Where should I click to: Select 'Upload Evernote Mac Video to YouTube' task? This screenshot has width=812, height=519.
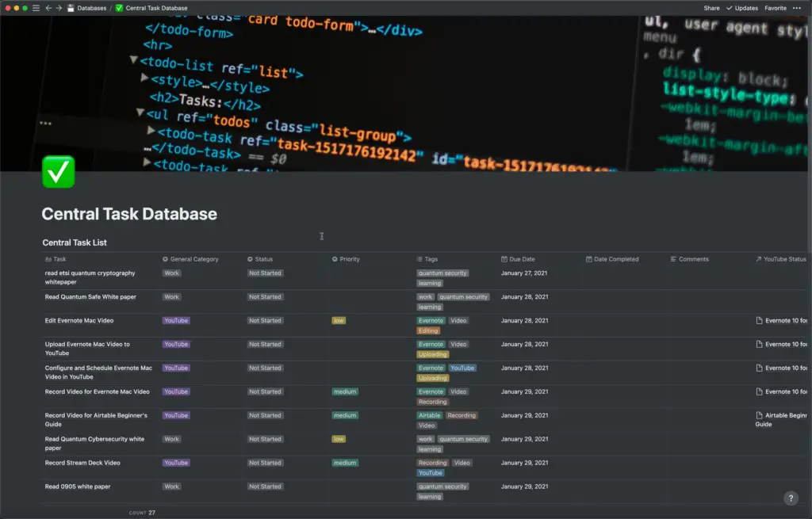click(87, 348)
